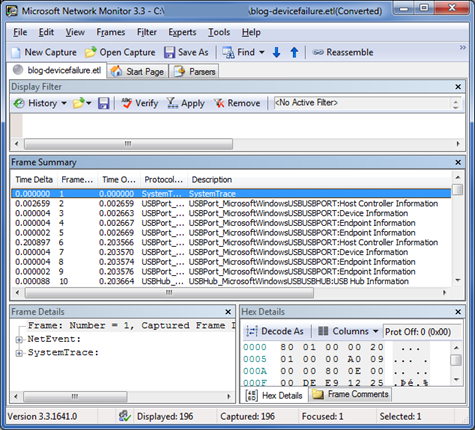Jump to previous frame with up arrow

pyautogui.click(x=294, y=52)
